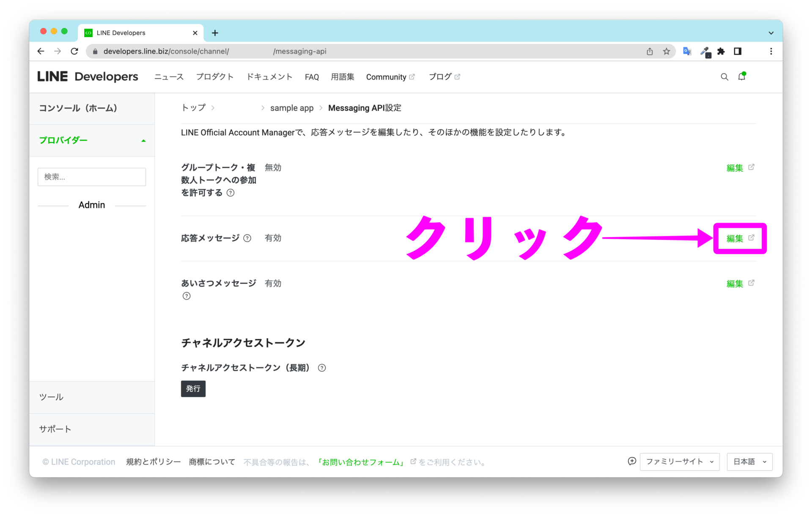812x516 pixels.
Task: Open the Google Translate icon in the address bar
Action: (x=687, y=51)
